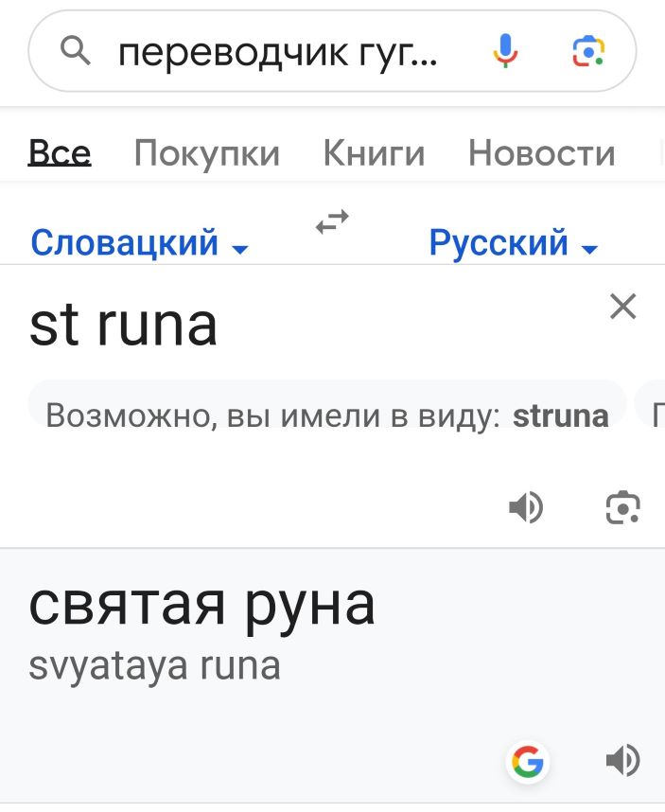Clear the source text with X
The image size is (665, 812).
tap(623, 307)
